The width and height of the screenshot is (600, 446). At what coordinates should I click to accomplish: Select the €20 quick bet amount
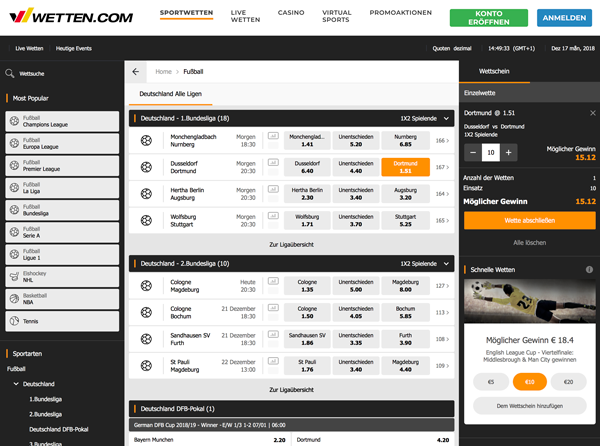click(x=569, y=382)
